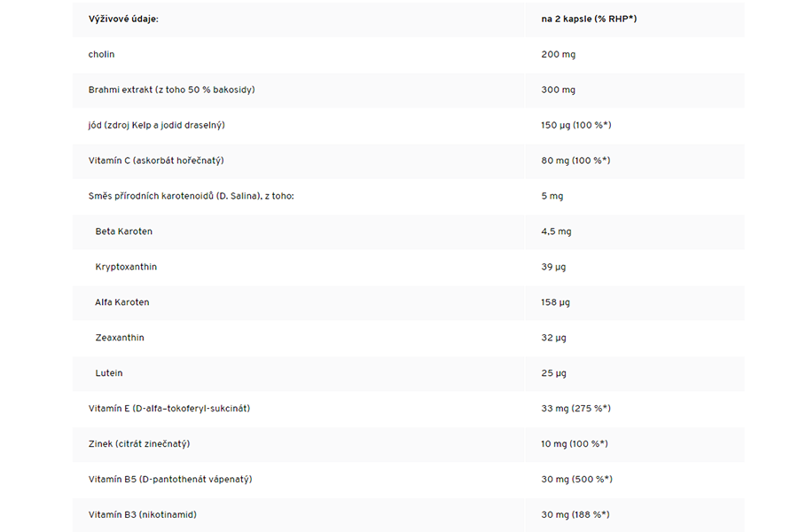Click the '30 mg (500 %*)' Vitamín B5 value
This screenshot has width=798, height=532.
click(576, 480)
